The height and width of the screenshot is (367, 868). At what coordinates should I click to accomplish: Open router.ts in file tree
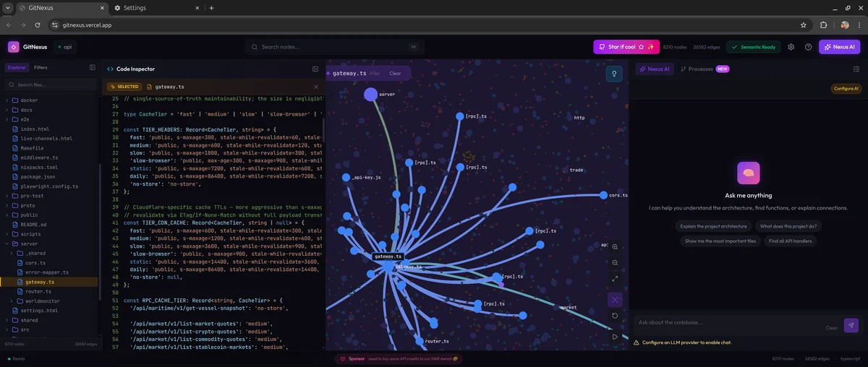click(38, 291)
